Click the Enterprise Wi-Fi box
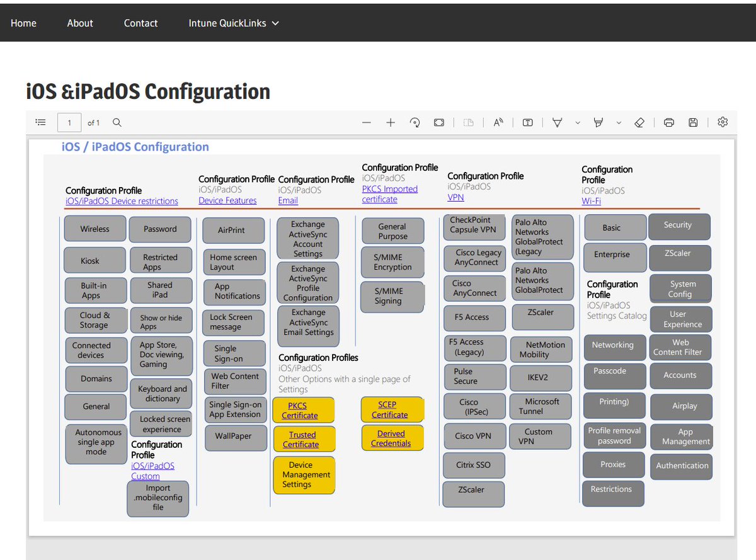This screenshot has height=560, width=756. (615, 258)
